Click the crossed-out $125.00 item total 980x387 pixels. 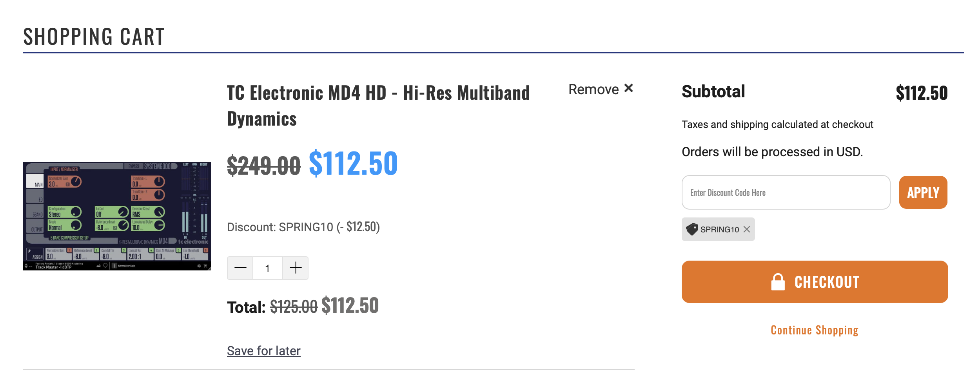pyautogui.click(x=294, y=307)
